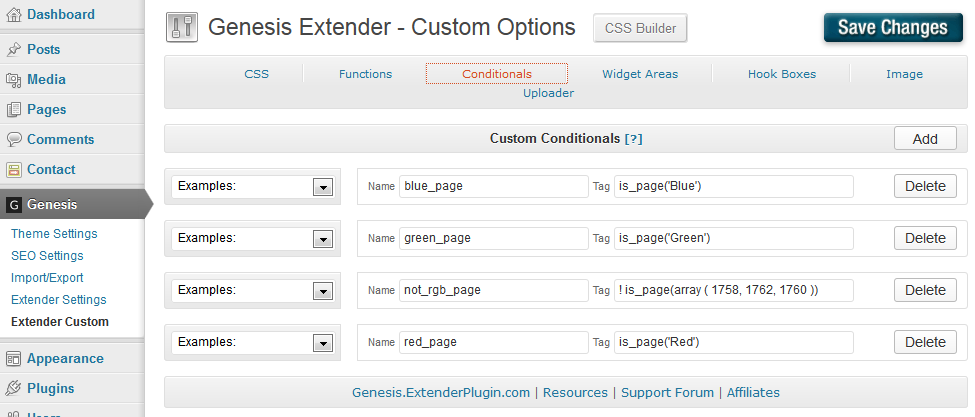
Task: Open Genesis.ExtenderPlugin.com footer link
Action: point(441,393)
